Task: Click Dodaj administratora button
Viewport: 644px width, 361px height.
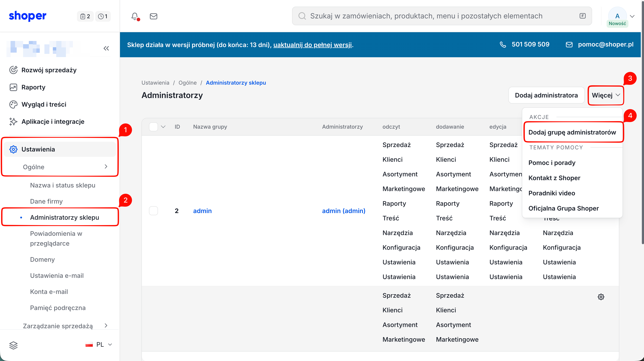Action: [x=546, y=95]
